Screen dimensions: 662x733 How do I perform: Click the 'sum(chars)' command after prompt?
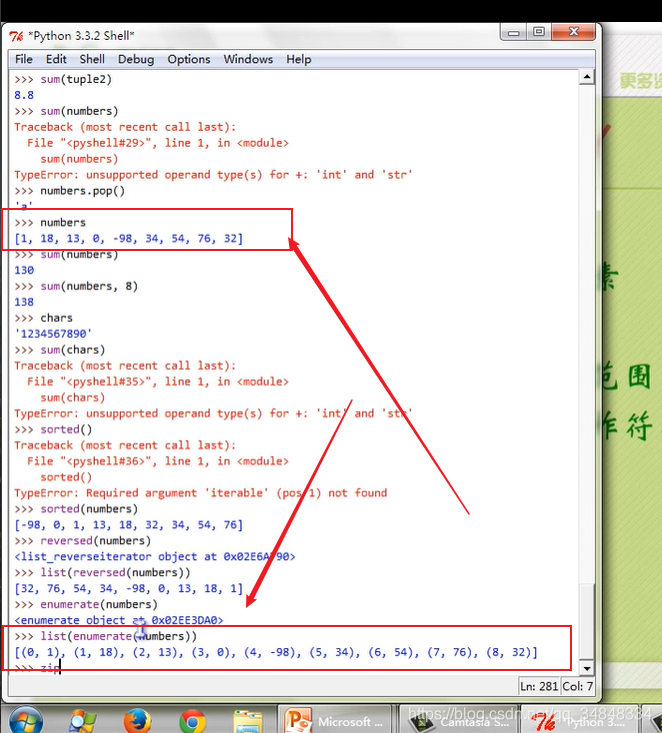click(73, 350)
